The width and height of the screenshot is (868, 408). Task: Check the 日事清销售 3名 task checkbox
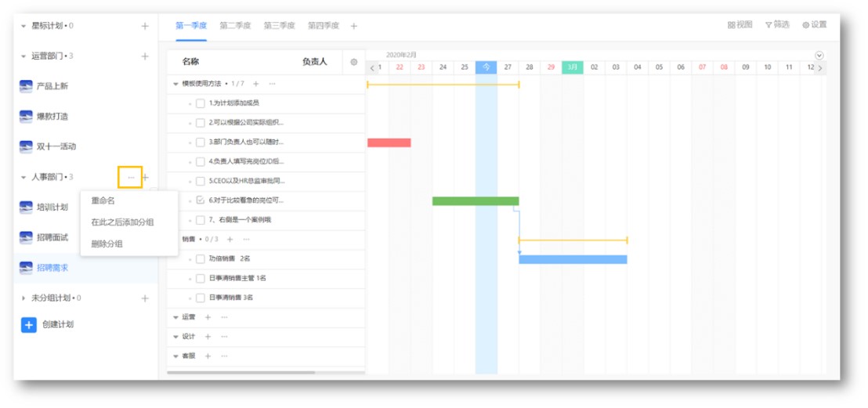(201, 298)
